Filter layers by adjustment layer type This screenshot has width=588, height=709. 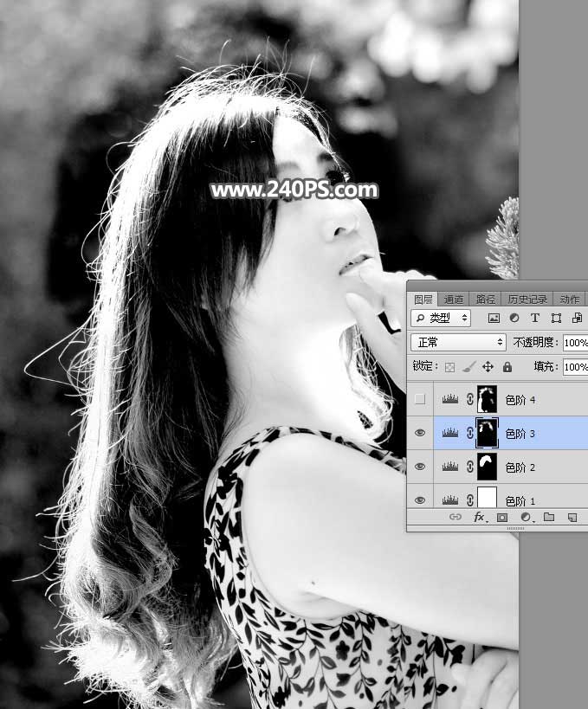514,319
